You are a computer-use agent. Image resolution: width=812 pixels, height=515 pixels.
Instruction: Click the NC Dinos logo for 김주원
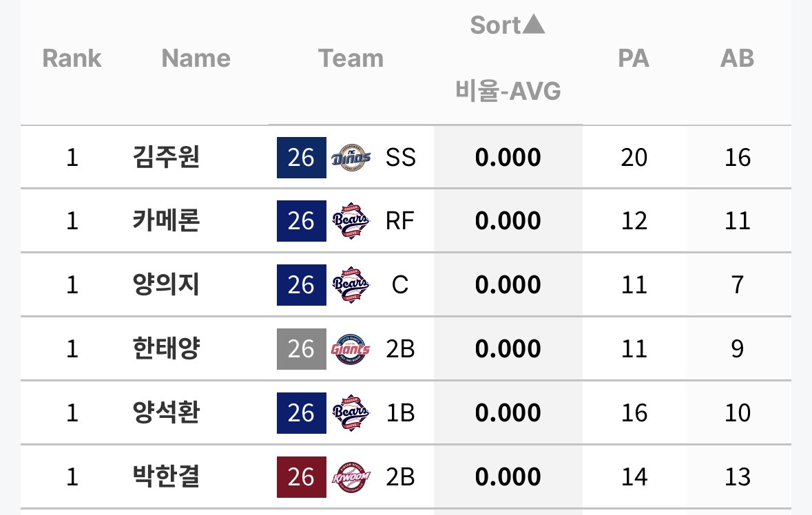351,158
